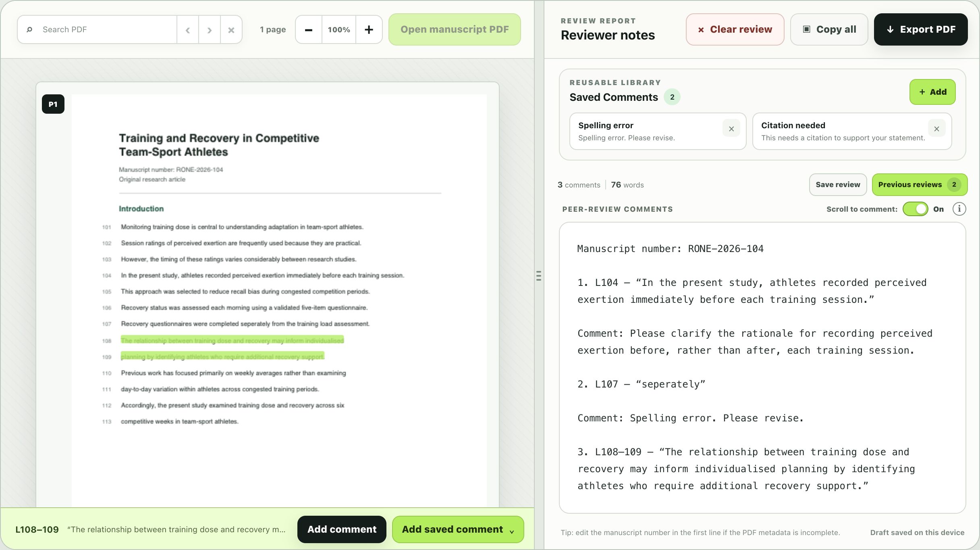Viewport: 980px width, 550px height.
Task: Remove the Spelling error saved comment
Action: [731, 129]
